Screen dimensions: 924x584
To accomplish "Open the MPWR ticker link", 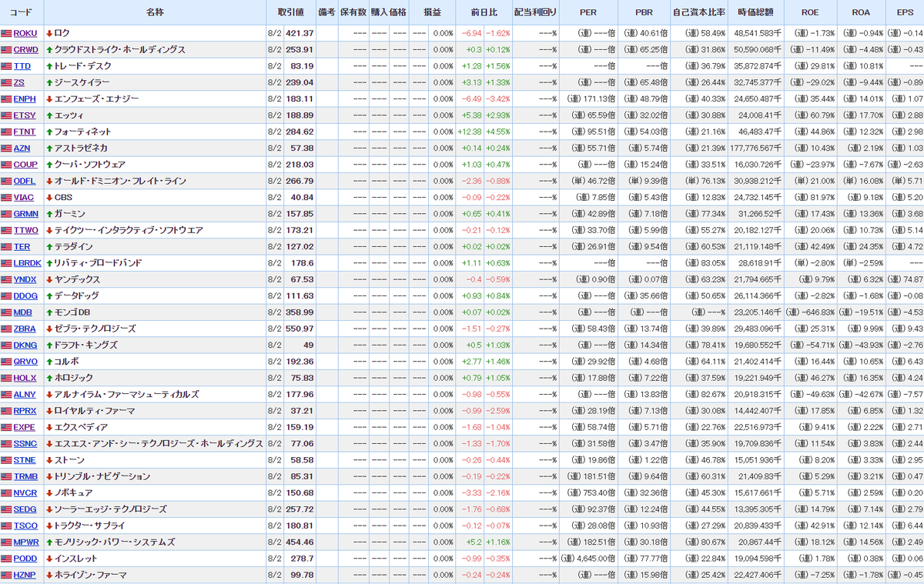I will coord(26,542).
